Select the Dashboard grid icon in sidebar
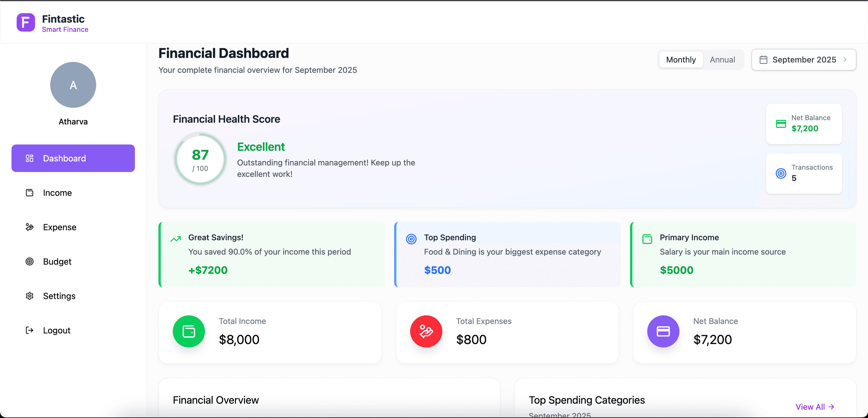 pos(30,158)
